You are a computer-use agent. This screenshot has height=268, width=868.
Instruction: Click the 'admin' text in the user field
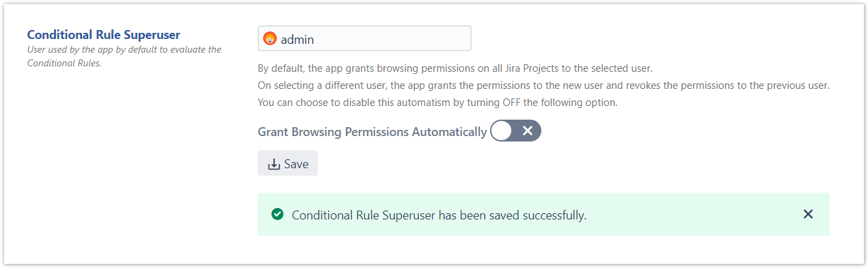click(x=297, y=40)
